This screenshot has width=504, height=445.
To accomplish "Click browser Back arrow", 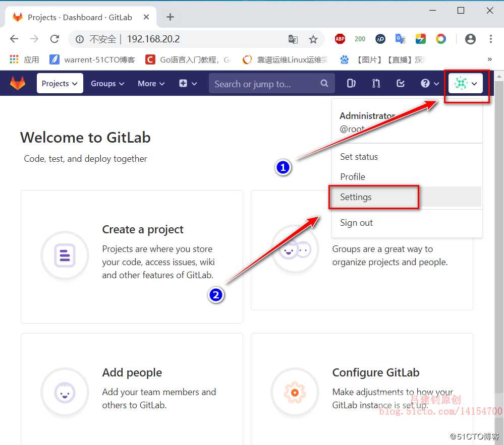I will click(14, 39).
